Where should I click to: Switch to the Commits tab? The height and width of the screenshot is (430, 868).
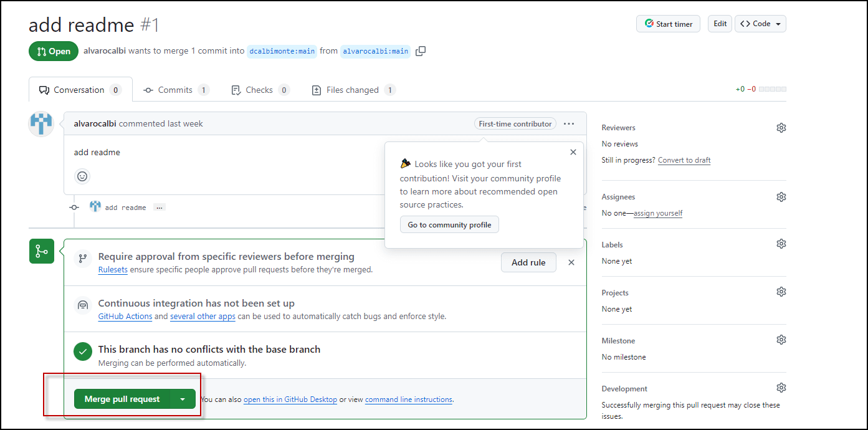(176, 89)
